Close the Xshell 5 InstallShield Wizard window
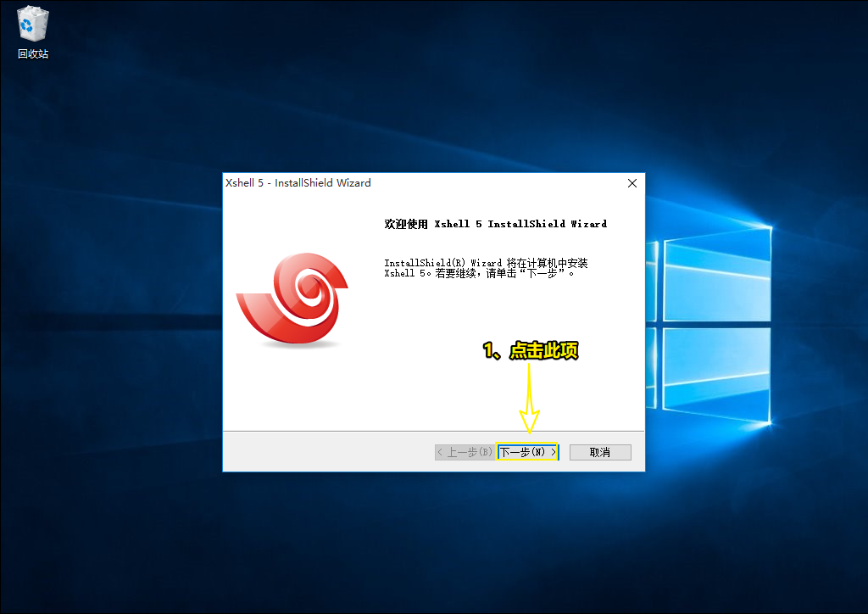The width and height of the screenshot is (868, 614). pyautogui.click(x=632, y=183)
